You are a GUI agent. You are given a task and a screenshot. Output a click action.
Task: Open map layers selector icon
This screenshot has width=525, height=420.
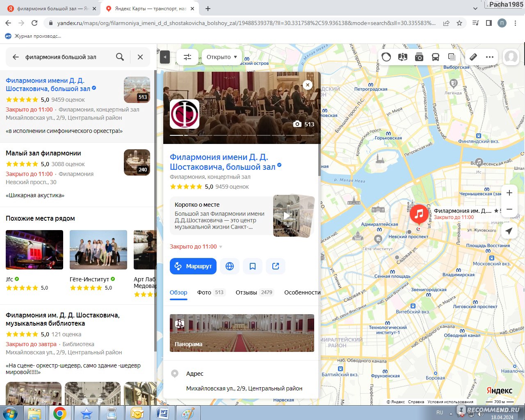coord(452,57)
